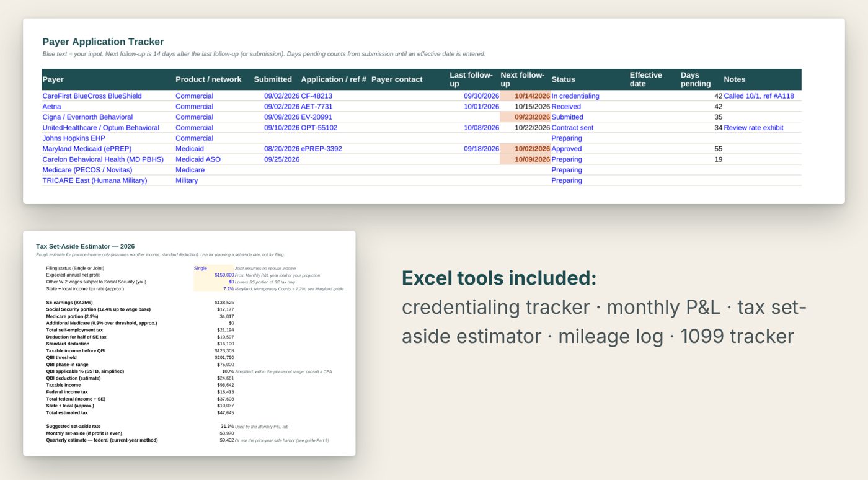This screenshot has width=868, height=480.
Task: Select application ref EV-20991
Action: (x=316, y=117)
